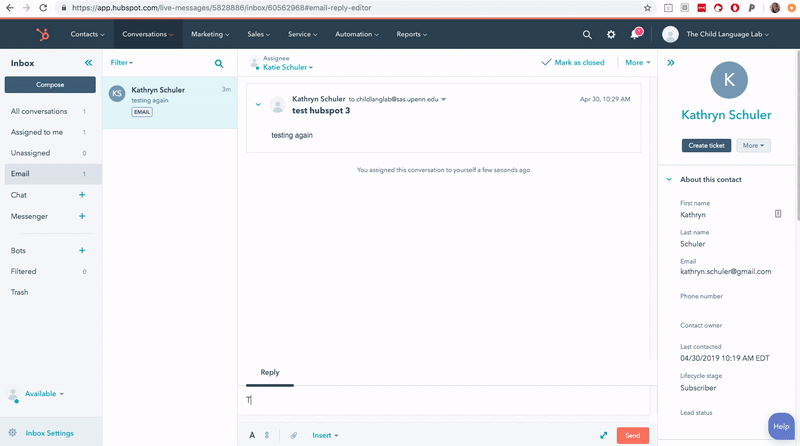Open the Automation menu
Image resolution: width=800 pixels, height=446 pixels.
click(357, 34)
